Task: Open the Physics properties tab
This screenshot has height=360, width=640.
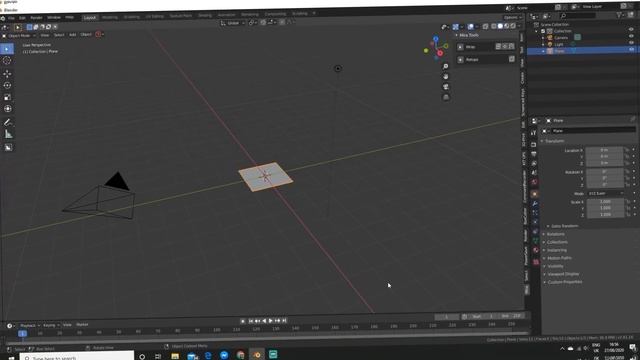Action: pyautogui.click(x=535, y=222)
